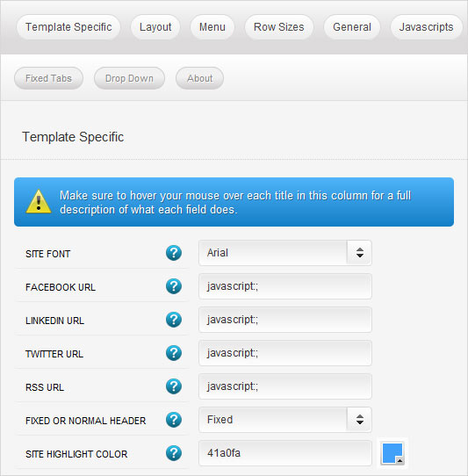Viewport: 468px width, 476px height.
Task: Switch to the Layout tab
Action: tap(155, 27)
